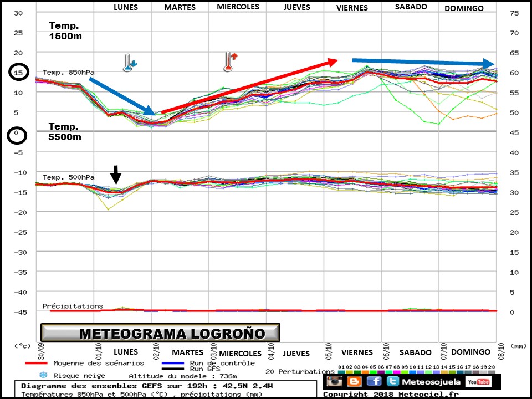This screenshot has width=532, height=399.
Task: Click the blue Run de contrôle legend line
Action: pos(173,364)
